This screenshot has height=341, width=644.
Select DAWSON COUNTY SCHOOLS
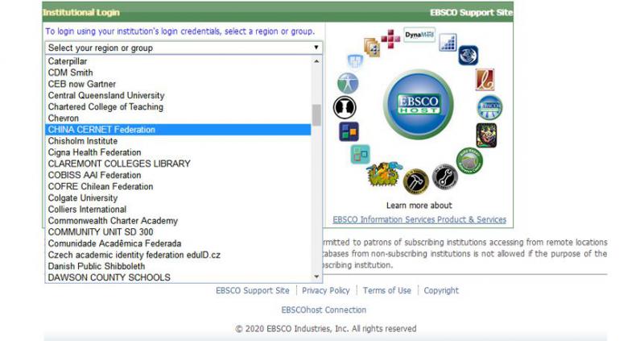pos(178,277)
